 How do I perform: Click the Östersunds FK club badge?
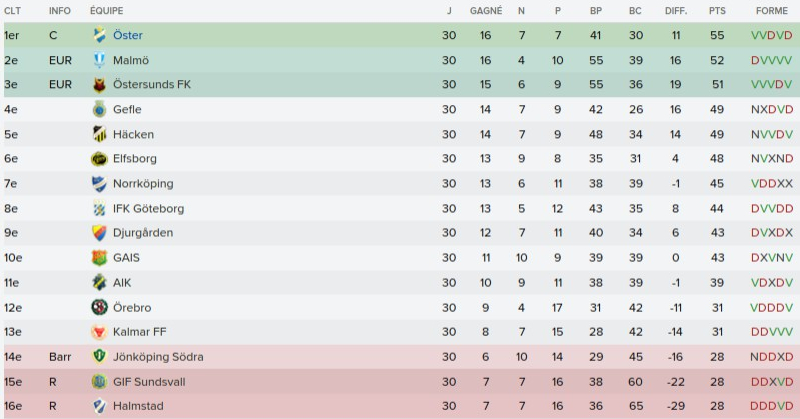(99, 85)
